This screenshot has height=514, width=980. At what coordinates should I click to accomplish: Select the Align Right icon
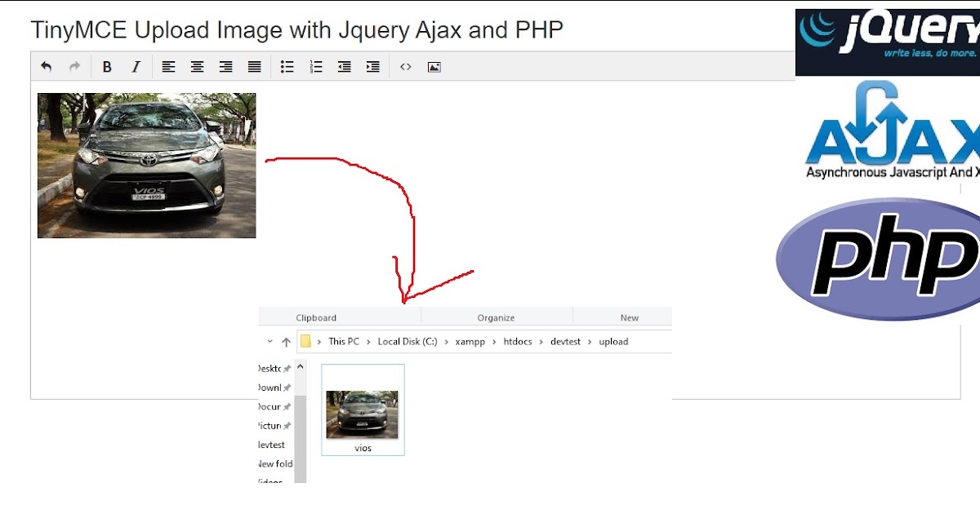(225, 66)
